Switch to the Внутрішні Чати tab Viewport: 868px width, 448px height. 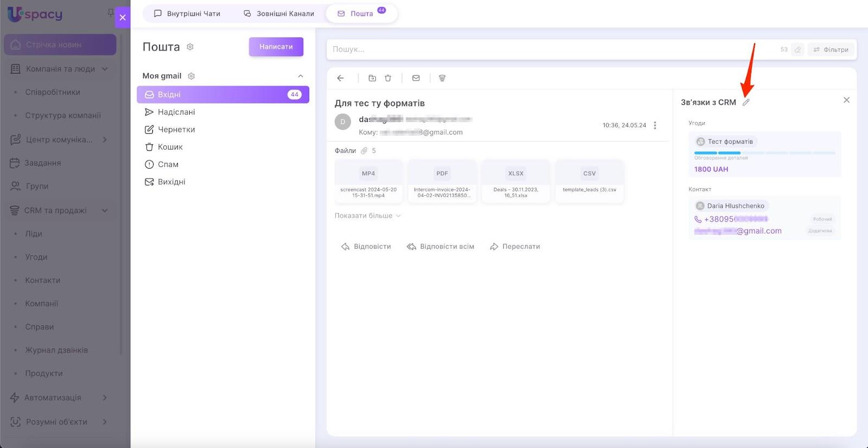pyautogui.click(x=187, y=14)
